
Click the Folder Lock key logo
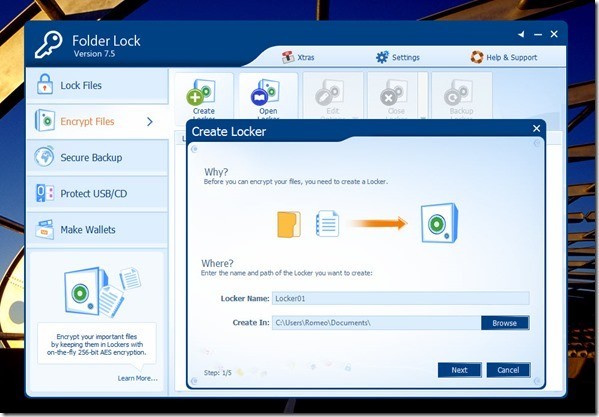pyautogui.click(x=49, y=45)
